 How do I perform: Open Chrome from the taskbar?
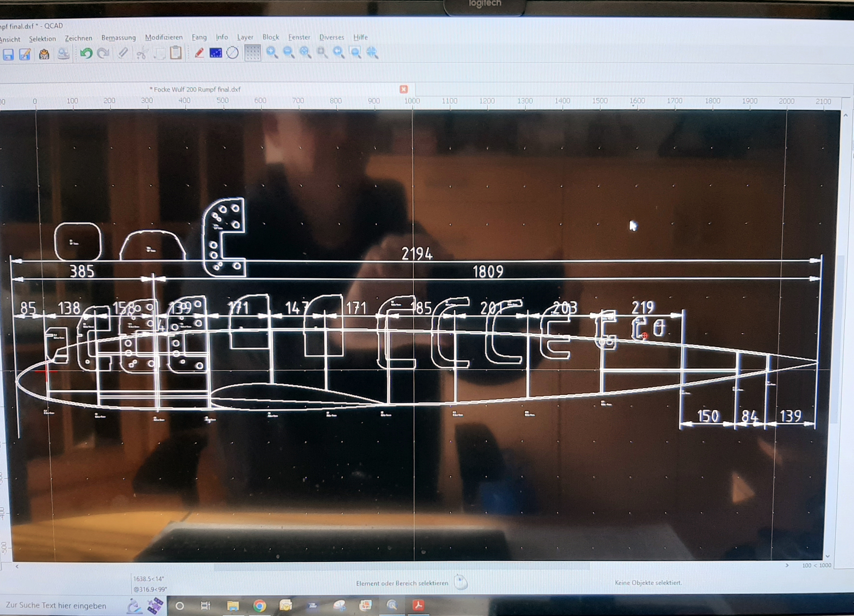click(x=259, y=606)
